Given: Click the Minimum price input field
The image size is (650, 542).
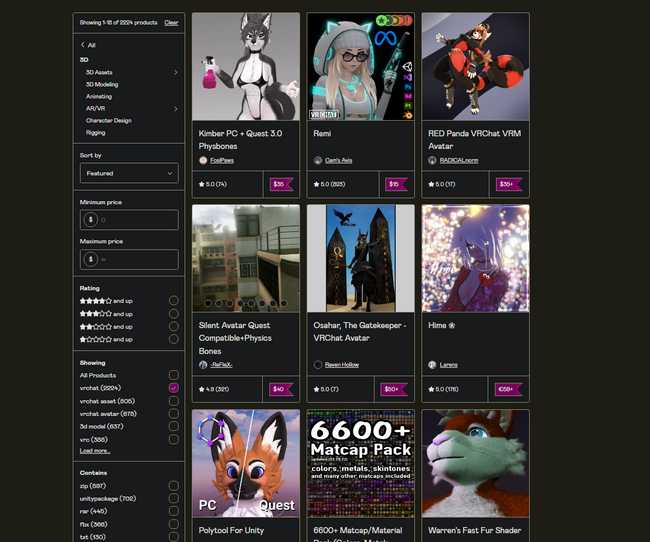Looking at the screenshot, I should pyautogui.click(x=129, y=219).
